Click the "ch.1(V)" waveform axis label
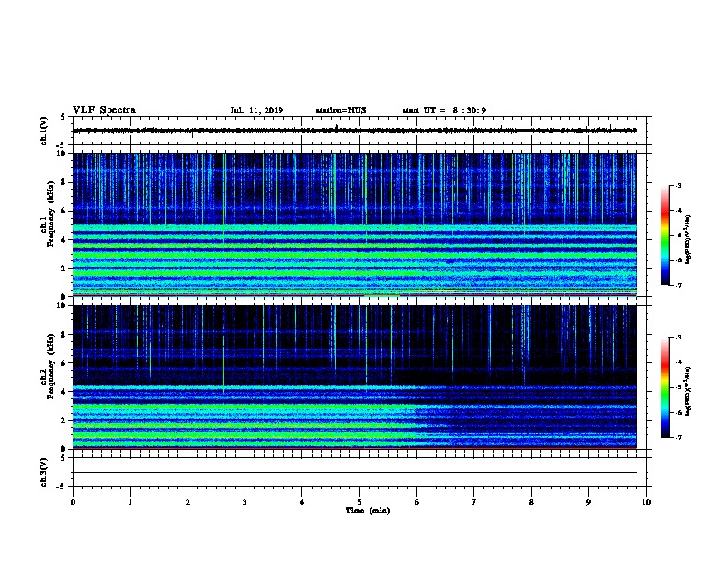 coord(44,131)
